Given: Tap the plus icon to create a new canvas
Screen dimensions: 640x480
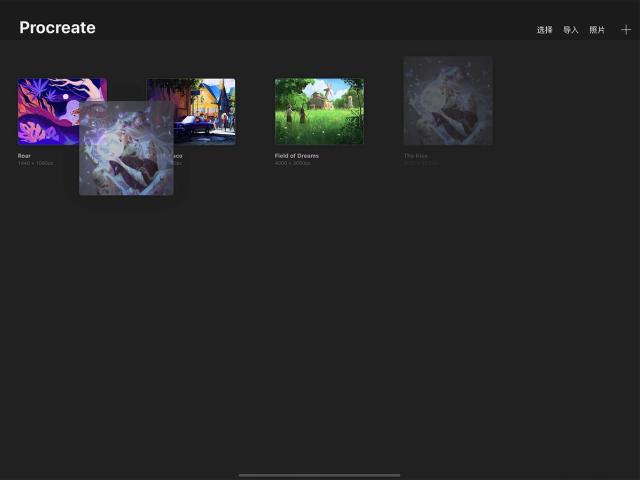Looking at the screenshot, I should (x=626, y=30).
